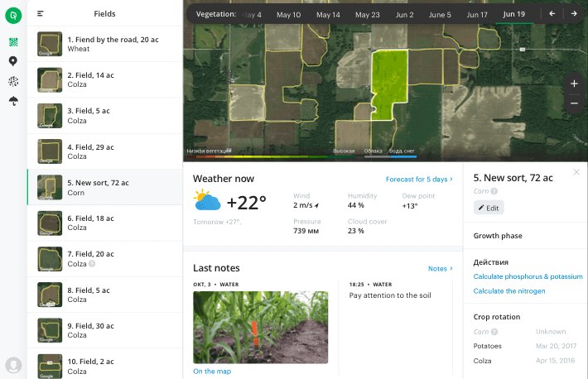Select the map pin sidebar icon

(12, 61)
